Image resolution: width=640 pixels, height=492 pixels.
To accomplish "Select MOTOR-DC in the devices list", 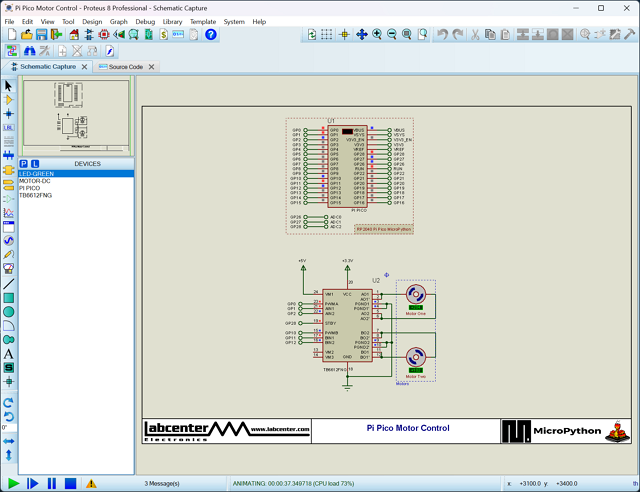I will (x=76, y=181).
